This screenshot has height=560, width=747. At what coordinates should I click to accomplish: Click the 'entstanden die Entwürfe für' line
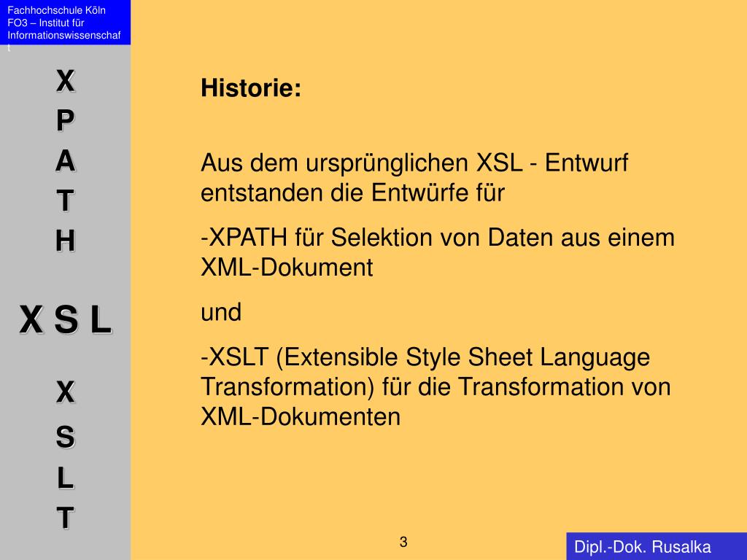(x=352, y=192)
